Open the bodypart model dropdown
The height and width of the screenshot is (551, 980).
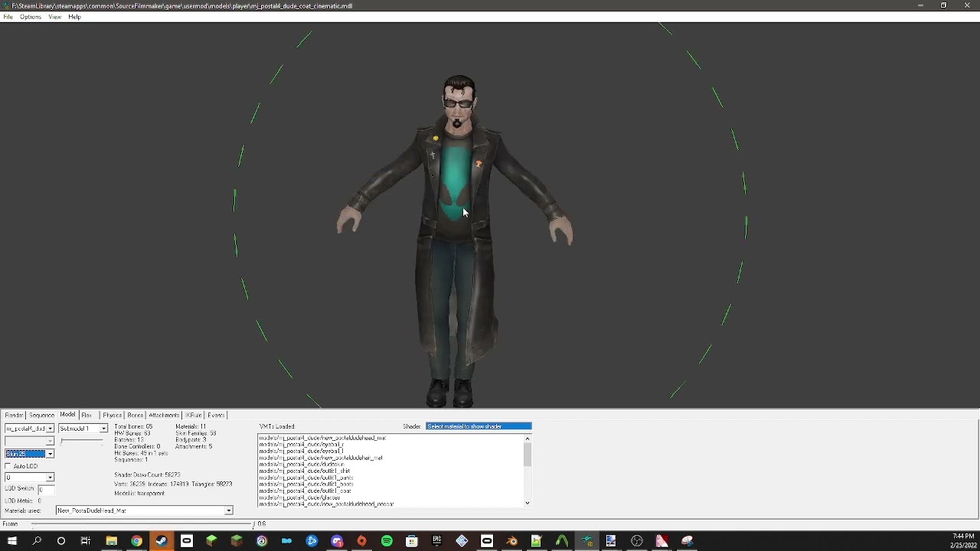coord(29,429)
